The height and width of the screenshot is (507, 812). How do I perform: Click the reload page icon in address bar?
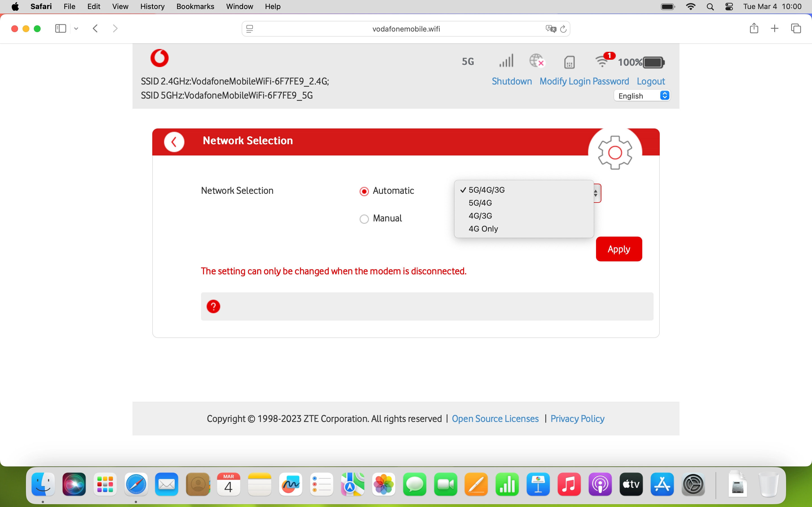563,29
